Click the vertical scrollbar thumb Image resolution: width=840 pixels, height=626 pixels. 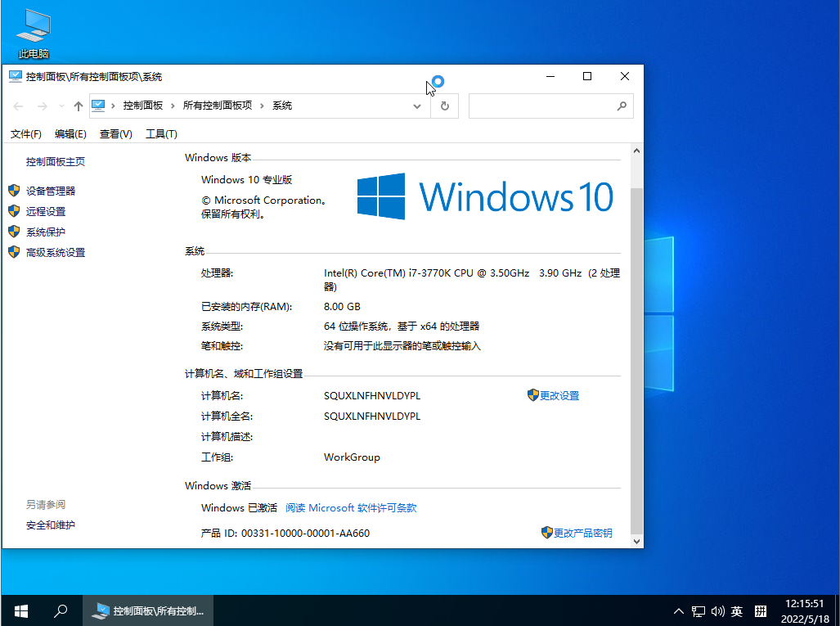tap(636, 360)
